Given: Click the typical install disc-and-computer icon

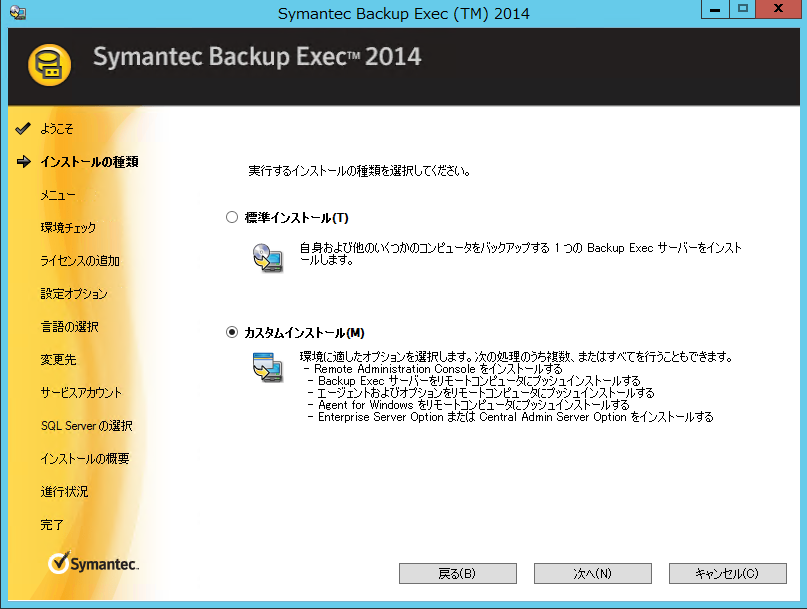Looking at the screenshot, I should (x=268, y=258).
